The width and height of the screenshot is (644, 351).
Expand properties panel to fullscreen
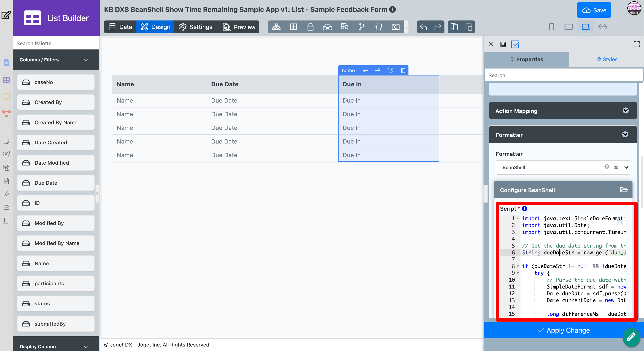click(637, 44)
